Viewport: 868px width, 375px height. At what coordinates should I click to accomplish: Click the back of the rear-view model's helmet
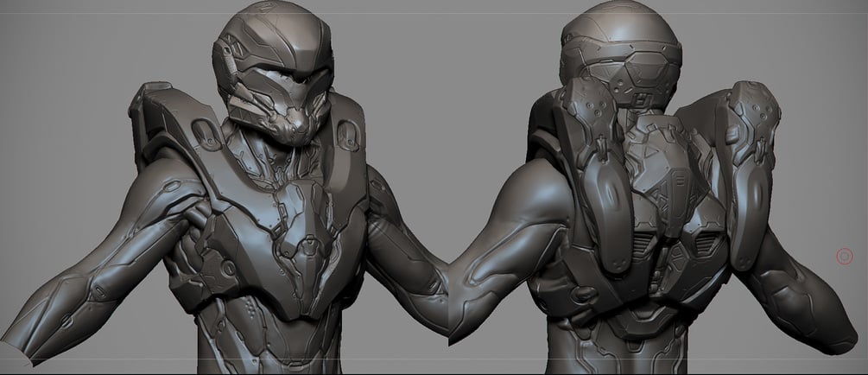(621, 53)
